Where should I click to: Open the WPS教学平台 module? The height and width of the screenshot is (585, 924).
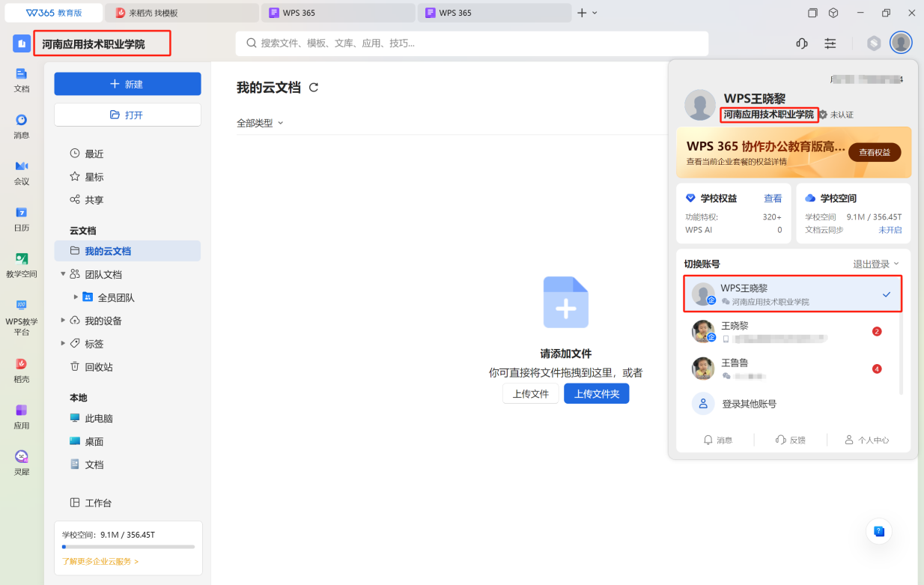coord(22,317)
